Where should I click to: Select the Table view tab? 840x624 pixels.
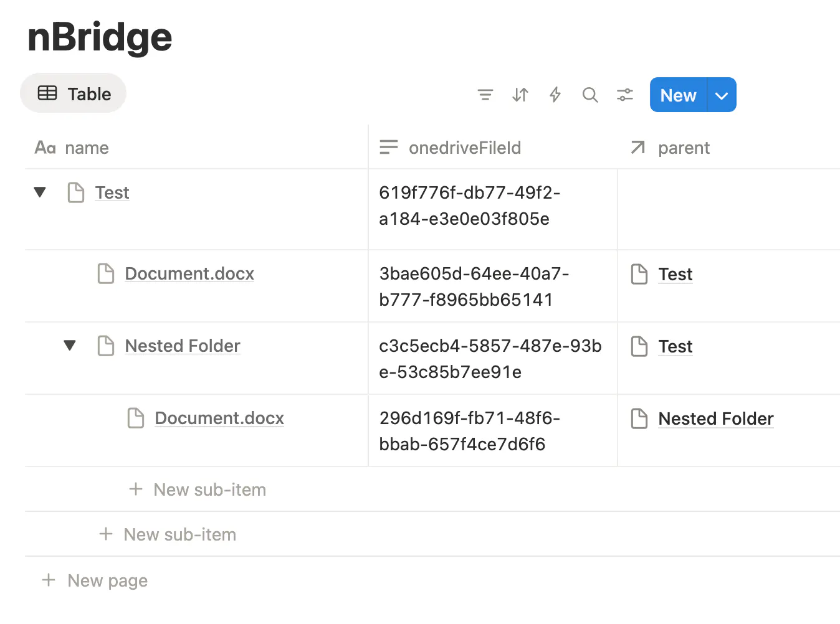[74, 93]
